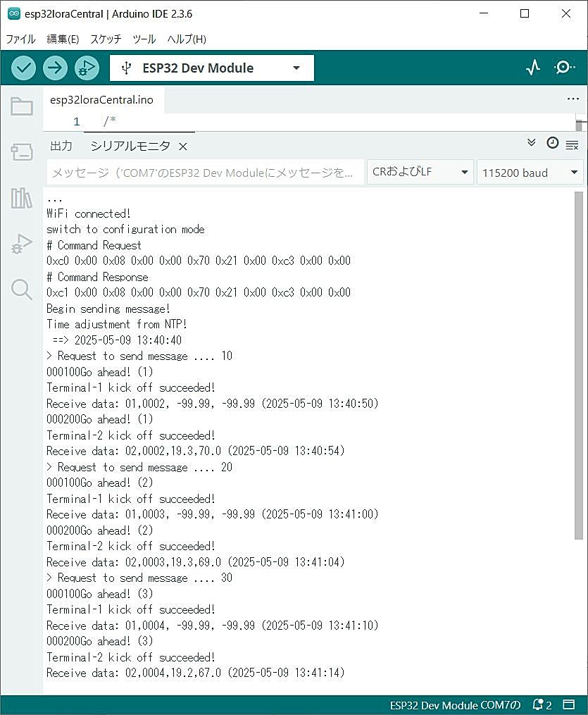Close the Arduino IDE window
Image resolution: width=588 pixels, height=715 pixels.
(x=565, y=13)
